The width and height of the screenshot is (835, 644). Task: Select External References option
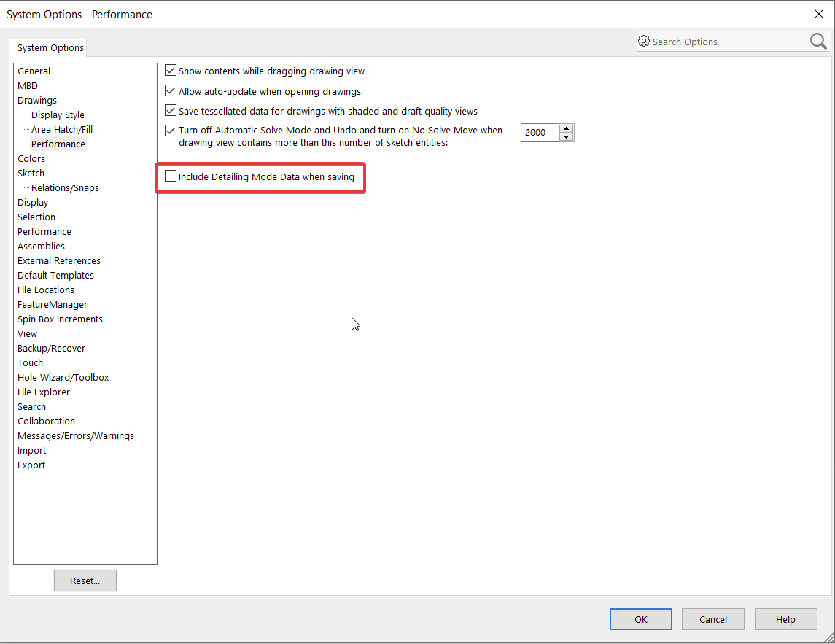click(58, 260)
